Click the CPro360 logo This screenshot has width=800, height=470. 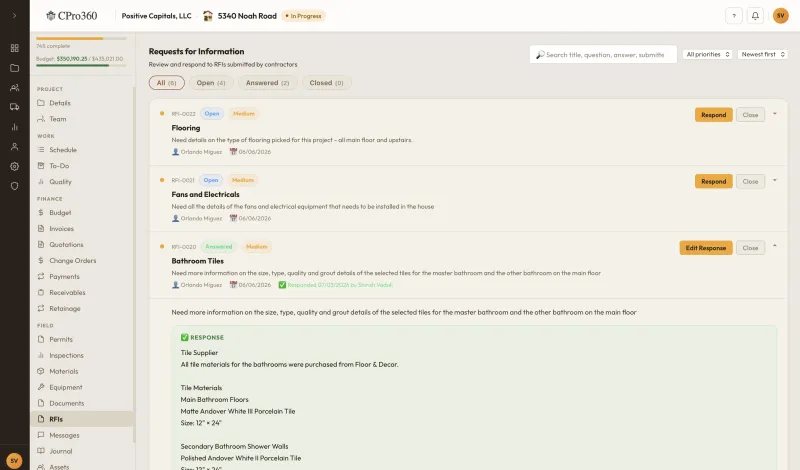pos(71,16)
